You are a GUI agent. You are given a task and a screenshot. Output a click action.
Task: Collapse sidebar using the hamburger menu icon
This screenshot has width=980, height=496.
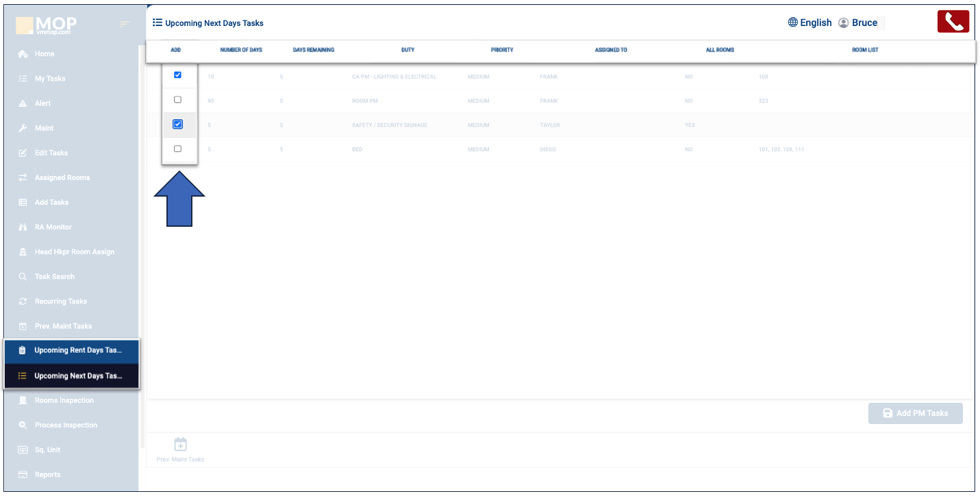125,24
